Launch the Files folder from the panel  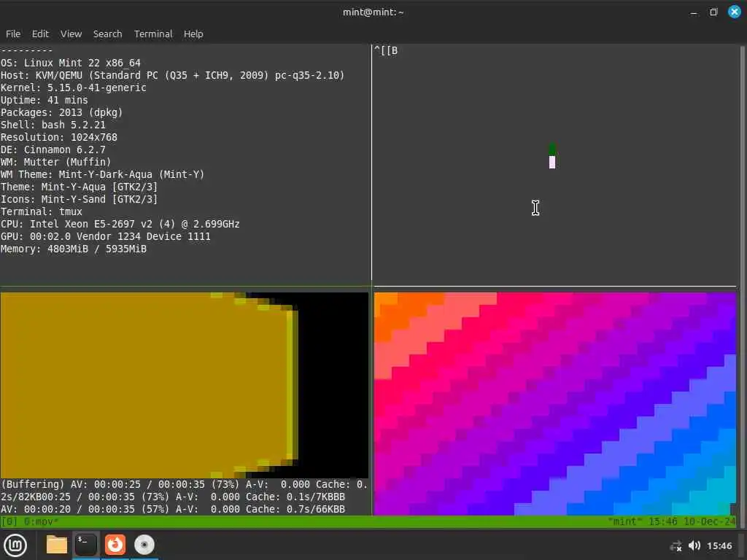tap(57, 545)
